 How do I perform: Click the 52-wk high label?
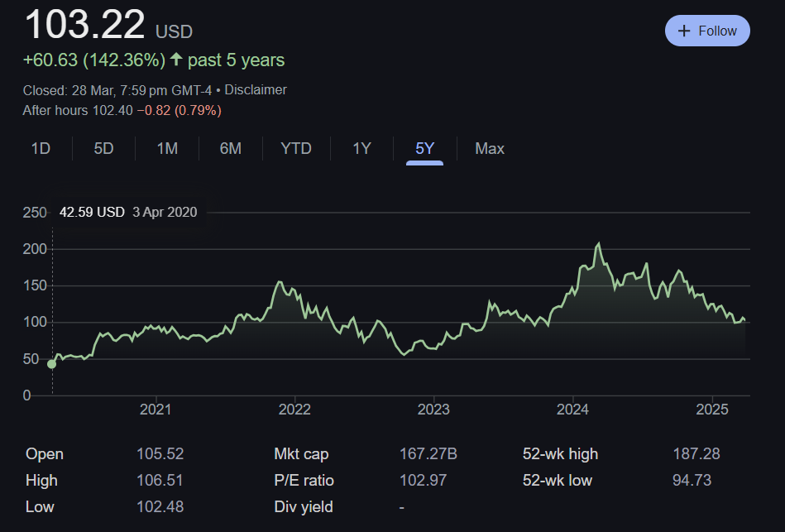click(x=560, y=454)
